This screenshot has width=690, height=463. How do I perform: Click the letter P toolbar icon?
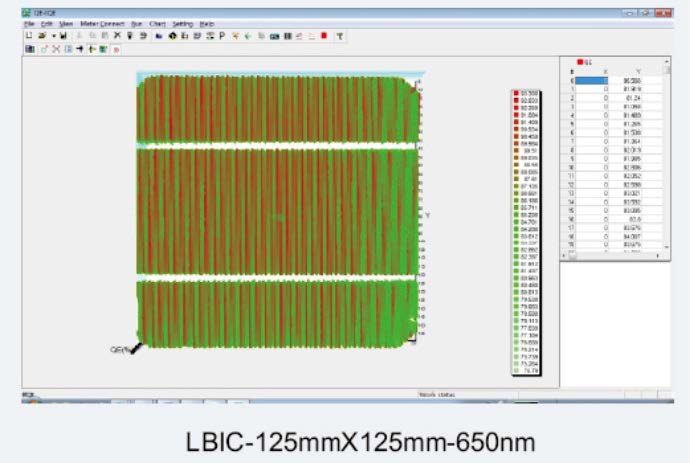pyautogui.click(x=221, y=35)
